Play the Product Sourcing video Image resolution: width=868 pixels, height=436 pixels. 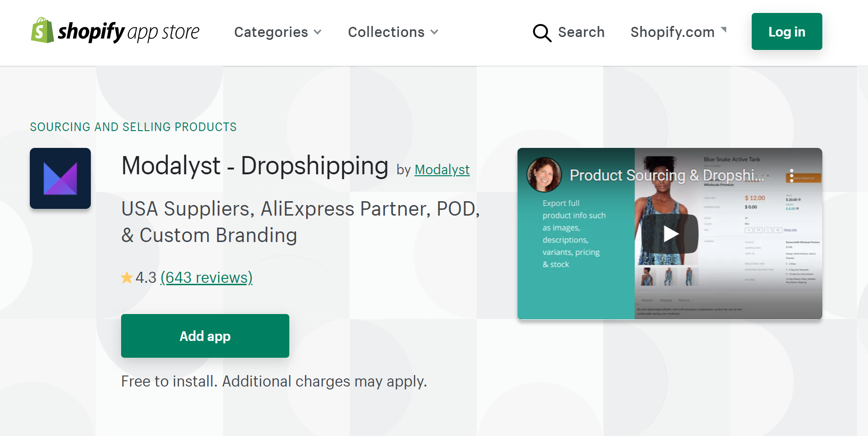coord(671,234)
